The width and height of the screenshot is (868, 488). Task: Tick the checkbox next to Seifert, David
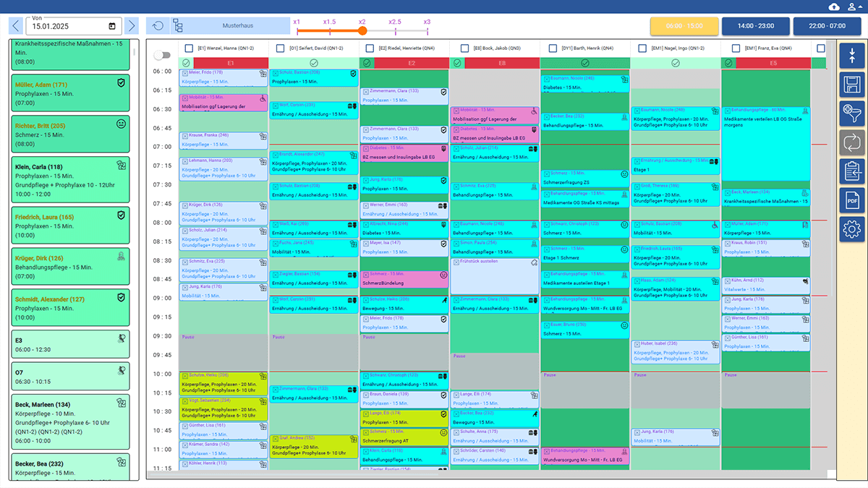(279, 48)
